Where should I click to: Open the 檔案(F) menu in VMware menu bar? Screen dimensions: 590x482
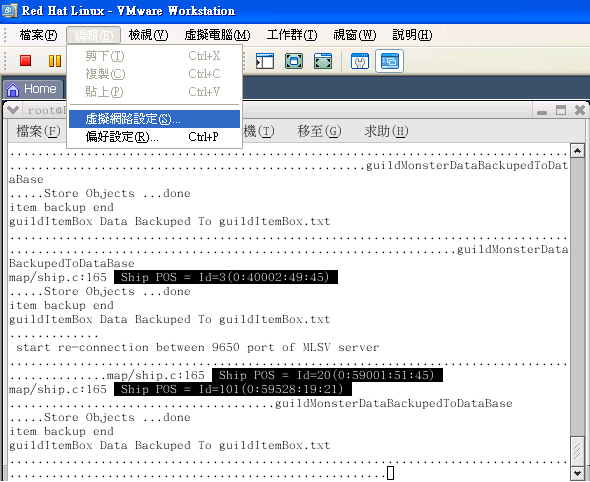(38, 35)
